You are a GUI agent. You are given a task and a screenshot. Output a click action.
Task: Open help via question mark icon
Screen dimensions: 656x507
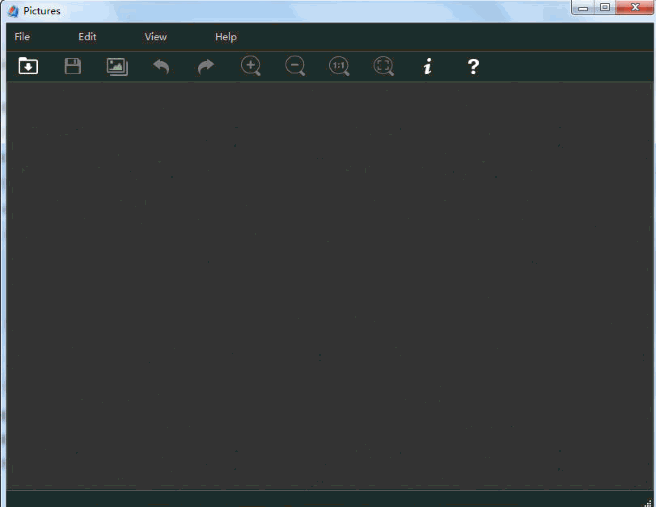click(x=473, y=67)
